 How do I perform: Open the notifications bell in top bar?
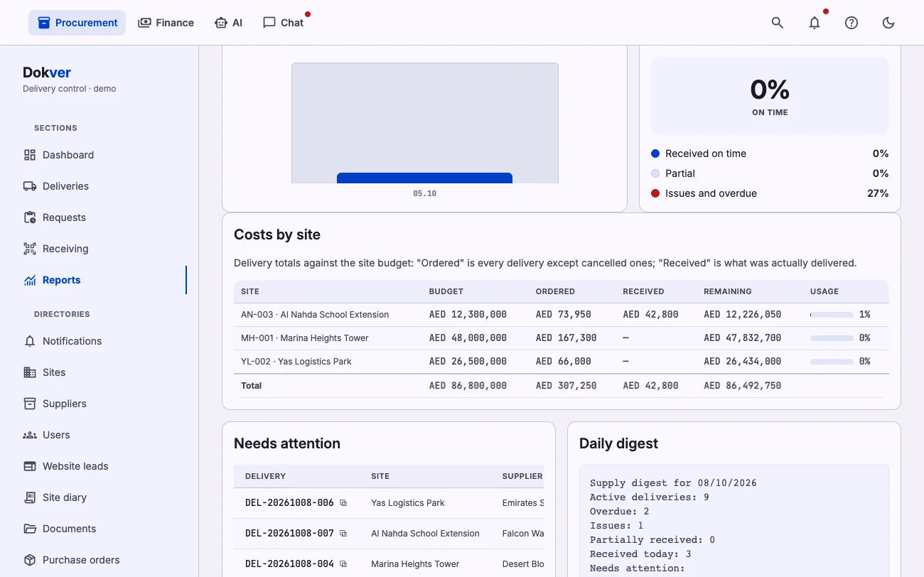point(815,23)
